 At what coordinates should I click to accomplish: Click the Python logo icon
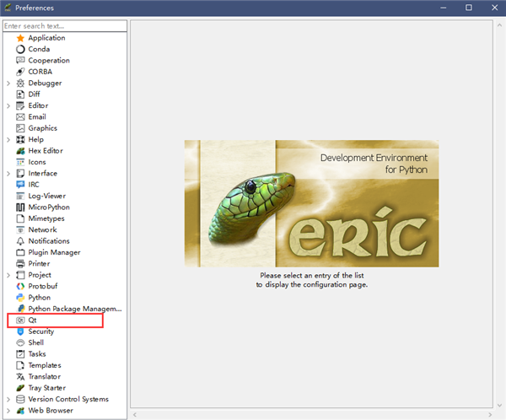[x=20, y=298]
